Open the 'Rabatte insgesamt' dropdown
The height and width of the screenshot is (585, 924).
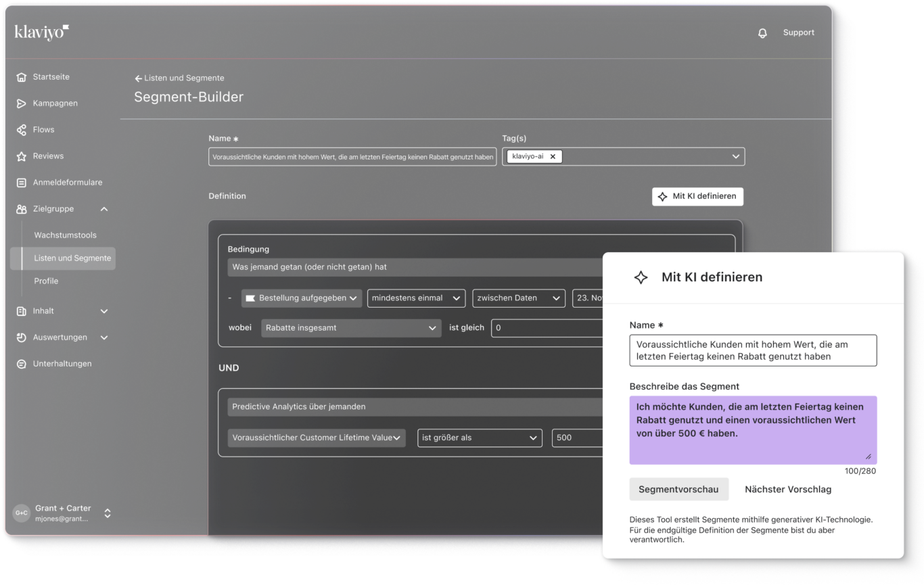pyautogui.click(x=350, y=327)
